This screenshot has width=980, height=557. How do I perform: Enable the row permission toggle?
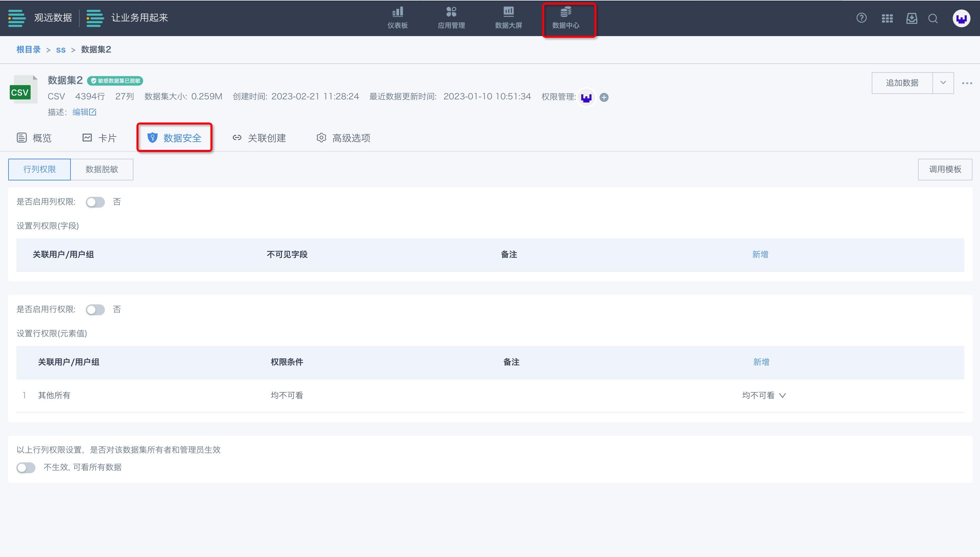(x=95, y=309)
